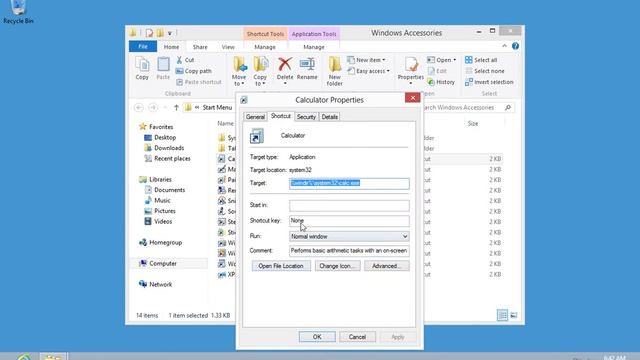Click the Explorer Forward arrow
This screenshot has width=640, height=360.
153,107
